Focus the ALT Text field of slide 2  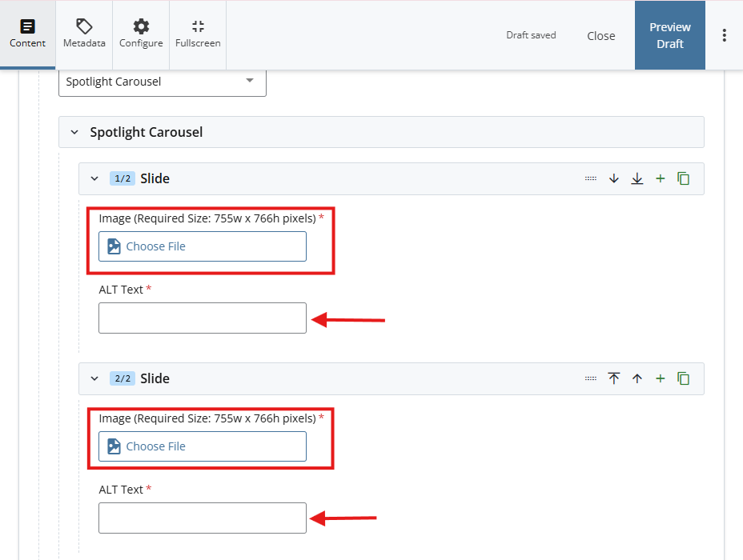click(203, 518)
